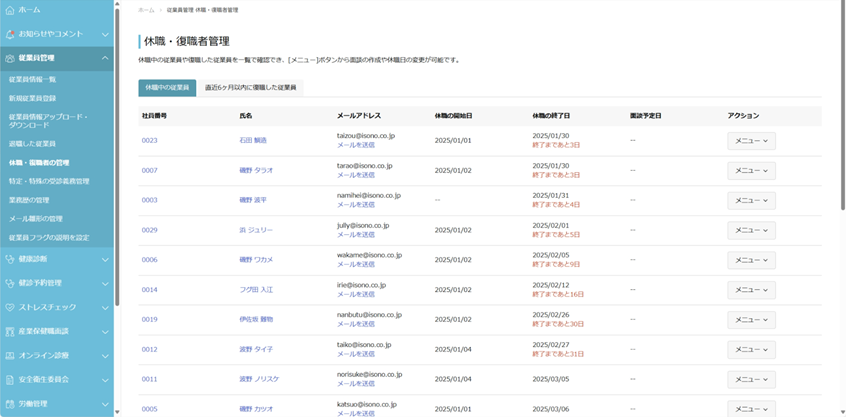
Task: Click the ホーム breadcrumb link
Action: tap(146, 10)
